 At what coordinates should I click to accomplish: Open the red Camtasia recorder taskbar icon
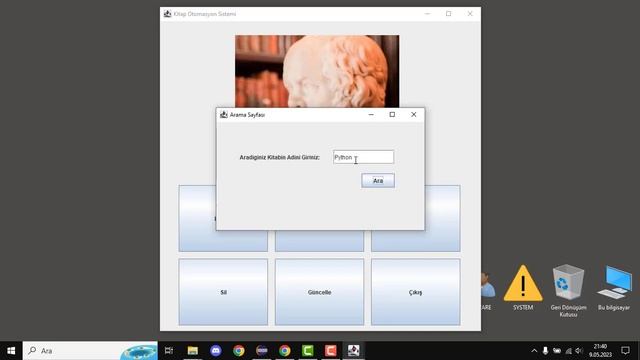click(x=331, y=351)
